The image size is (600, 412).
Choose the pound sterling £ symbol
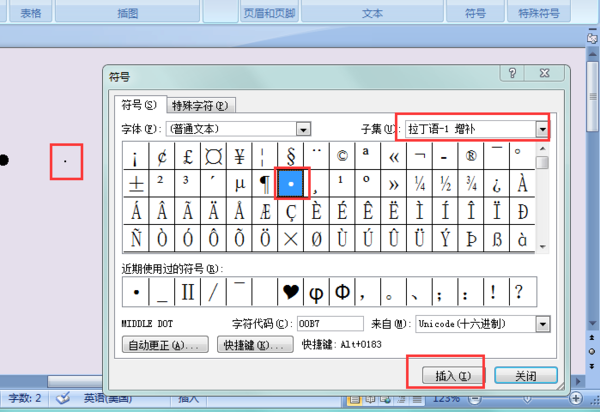[187, 156]
